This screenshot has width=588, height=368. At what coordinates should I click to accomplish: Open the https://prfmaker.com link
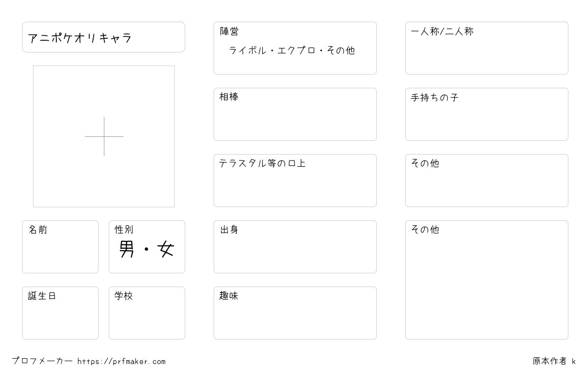pos(122,362)
